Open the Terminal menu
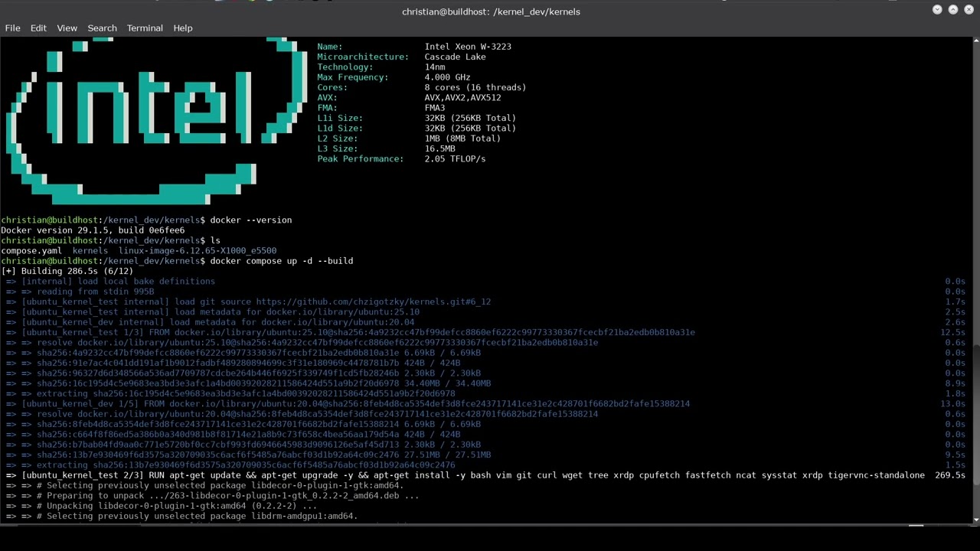The height and width of the screenshot is (551, 980). pos(145,28)
